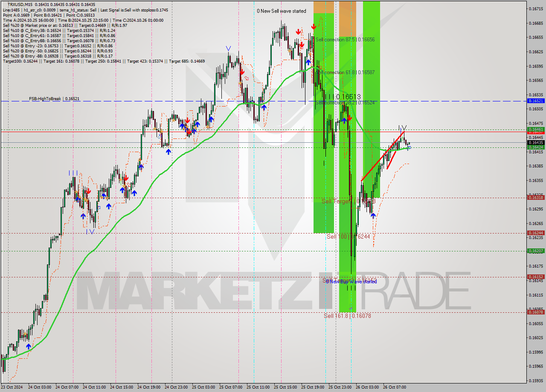Click the '25 Oct 11:00' time label
The width and height of the screenshot is (546, 392).
point(258,387)
